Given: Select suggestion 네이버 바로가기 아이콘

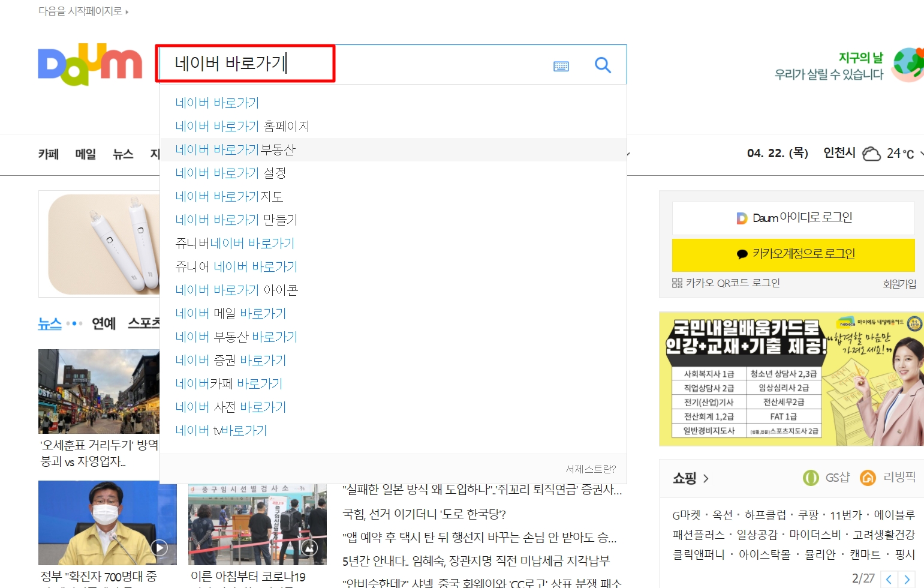Looking at the screenshot, I should click(393, 290).
